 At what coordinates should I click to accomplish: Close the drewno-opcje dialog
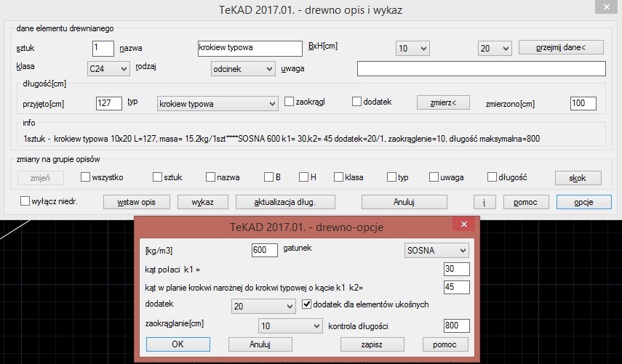(x=463, y=225)
